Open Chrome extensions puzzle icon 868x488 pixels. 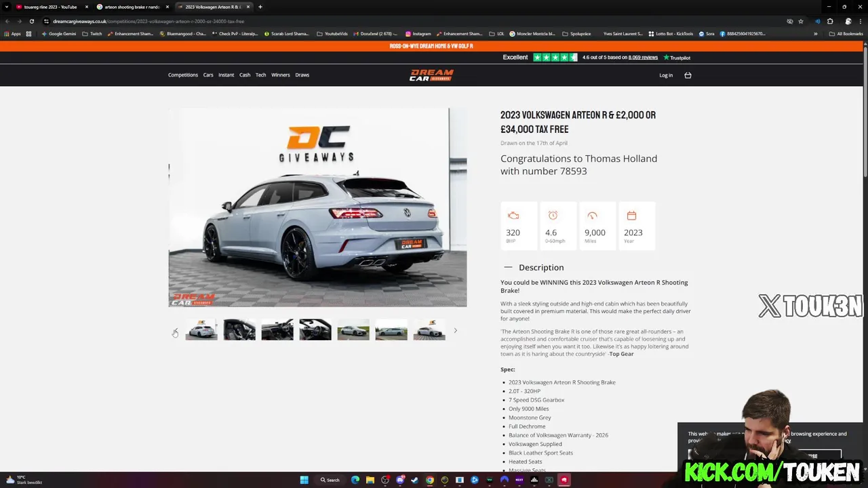(830, 21)
